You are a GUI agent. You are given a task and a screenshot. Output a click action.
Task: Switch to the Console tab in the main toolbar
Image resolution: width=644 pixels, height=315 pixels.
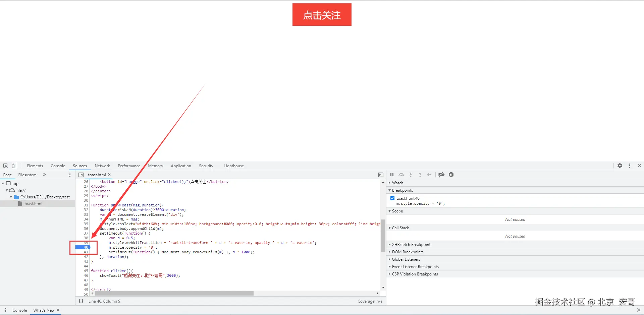(x=58, y=166)
